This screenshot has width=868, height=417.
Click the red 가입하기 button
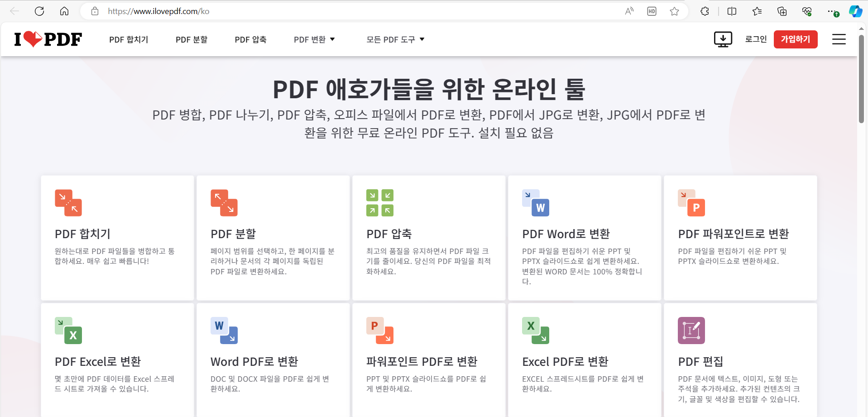pyautogui.click(x=796, y=39)
